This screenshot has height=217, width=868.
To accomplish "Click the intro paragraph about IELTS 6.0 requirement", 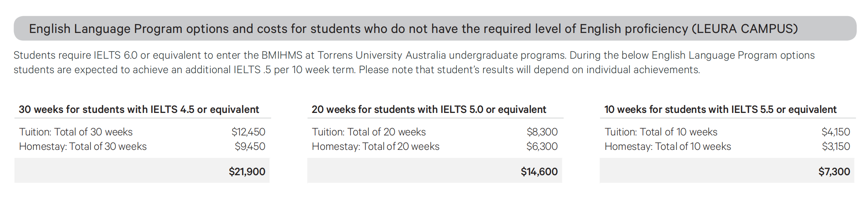I will pyautogui.click(x=414, y=62).
